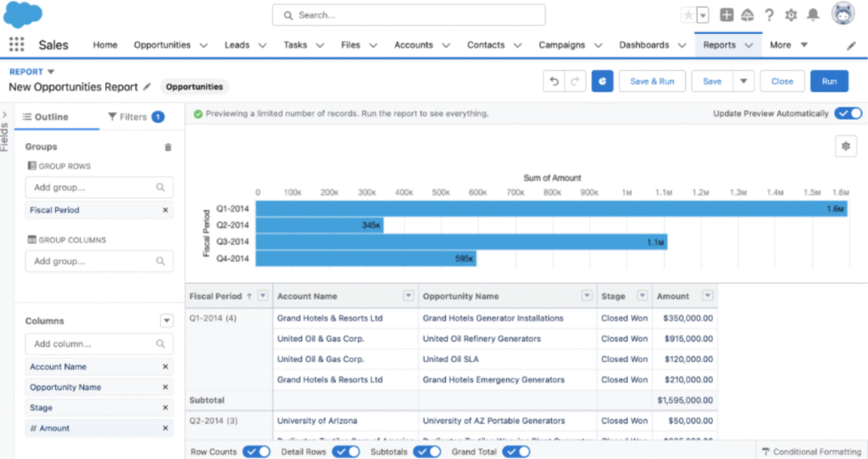Screen dimensions: 868x459
Task: Toggle the Detail Rows switch
Action: (346, 452)
